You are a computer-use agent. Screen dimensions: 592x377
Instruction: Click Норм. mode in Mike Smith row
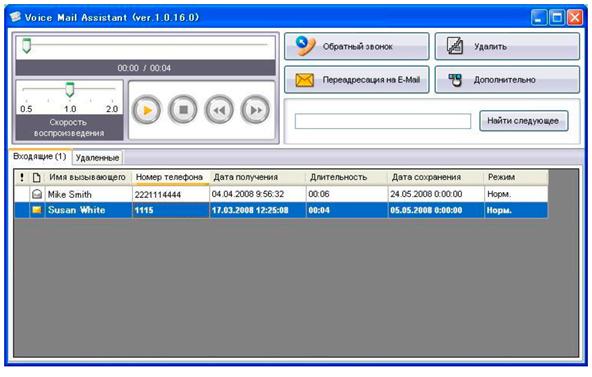(x=499, y=194)
